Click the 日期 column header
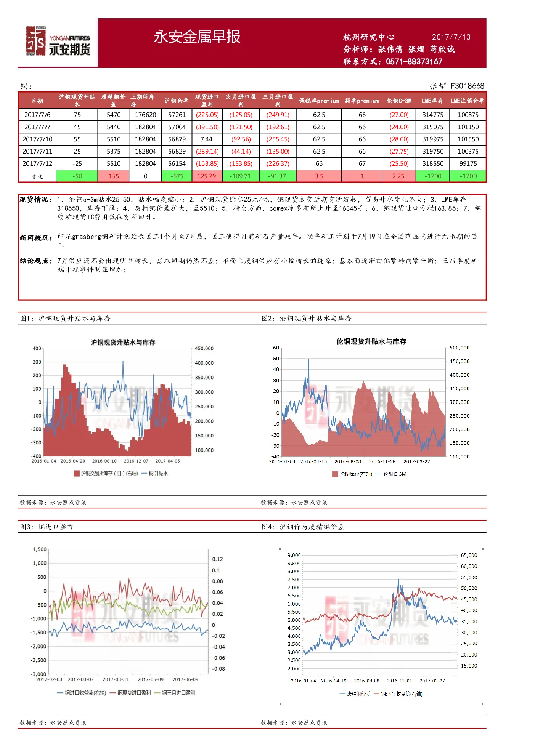This screenshot has width=535, height=756. point(37,101)
